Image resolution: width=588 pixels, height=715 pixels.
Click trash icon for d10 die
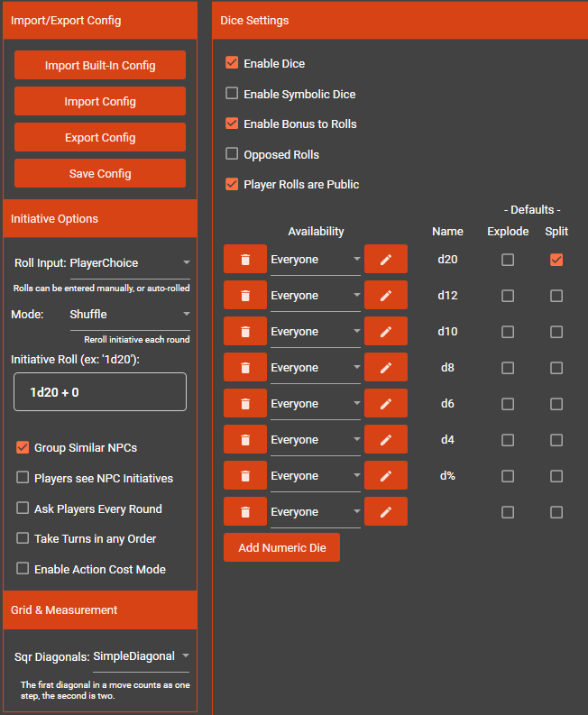pos(245,331)
